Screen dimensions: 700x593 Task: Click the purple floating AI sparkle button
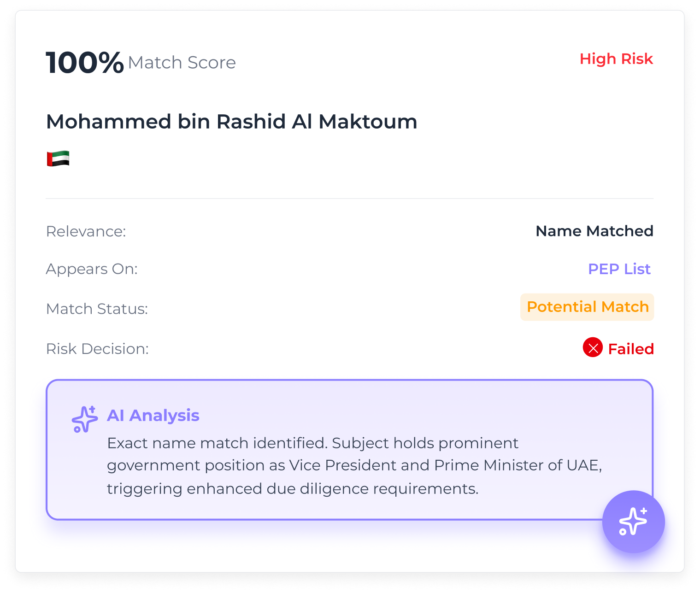click(633, 522)
